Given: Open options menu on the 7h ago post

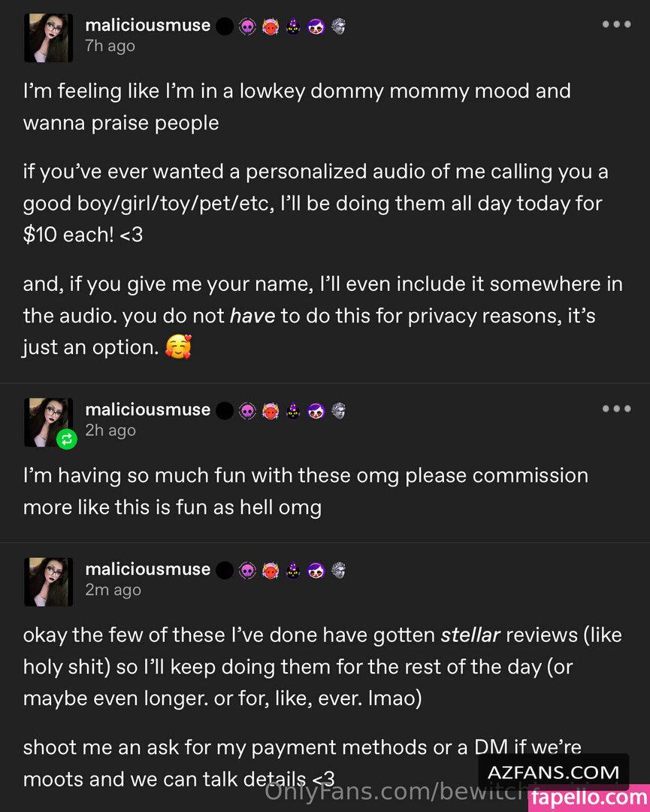Looking at the screenshot, I should (x=616, y=25).
